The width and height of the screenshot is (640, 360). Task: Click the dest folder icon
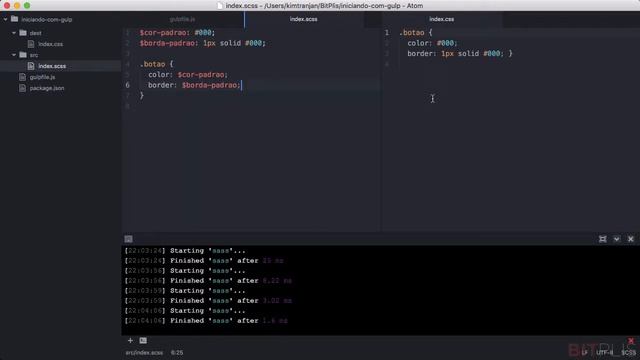click(23, 33)
